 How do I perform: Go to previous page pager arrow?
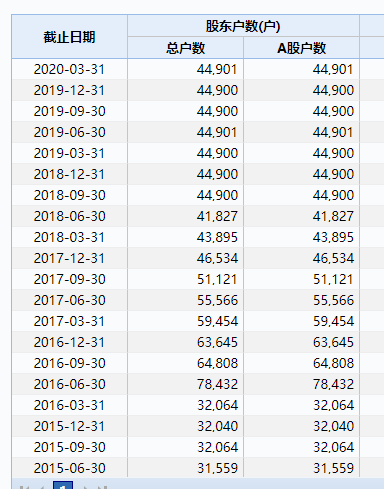[42, 487]
